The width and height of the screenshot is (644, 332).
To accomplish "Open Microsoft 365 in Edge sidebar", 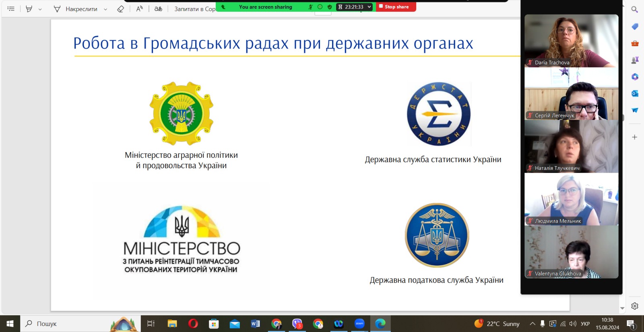I will click(635, 77).
